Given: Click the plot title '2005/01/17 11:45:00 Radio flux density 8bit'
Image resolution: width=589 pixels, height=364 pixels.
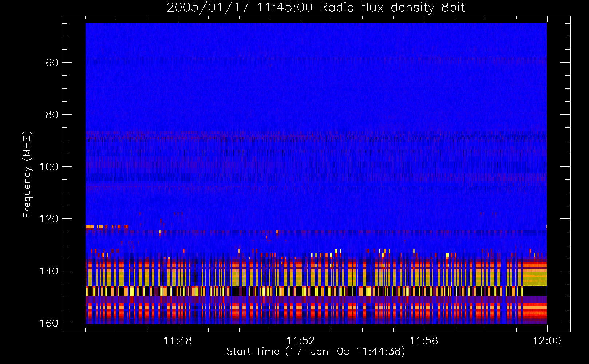Looking at the screenshot, I should click(316, 8).
